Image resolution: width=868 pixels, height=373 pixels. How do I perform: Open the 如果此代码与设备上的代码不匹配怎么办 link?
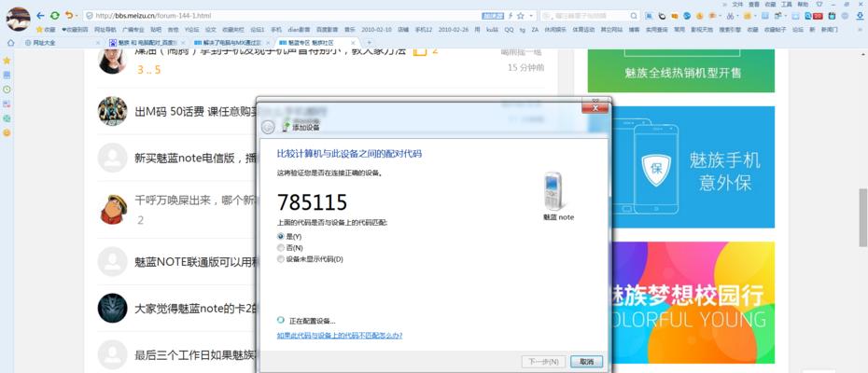[340, 336]
